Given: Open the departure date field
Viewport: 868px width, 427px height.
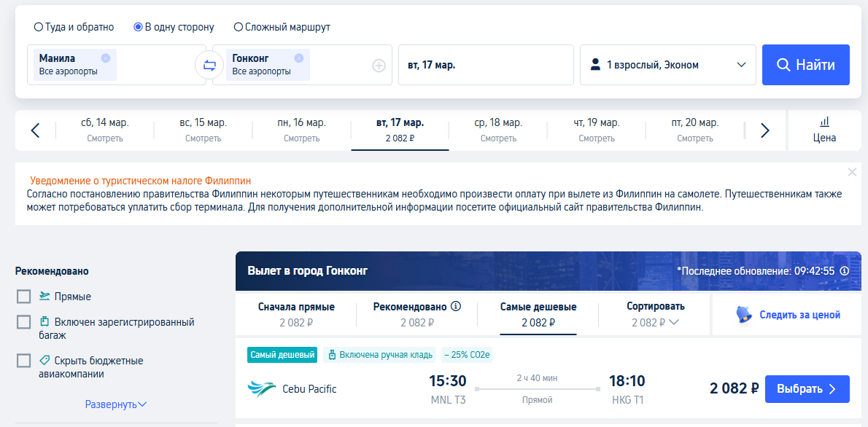Looking at the screenshot, I should 486,65.
